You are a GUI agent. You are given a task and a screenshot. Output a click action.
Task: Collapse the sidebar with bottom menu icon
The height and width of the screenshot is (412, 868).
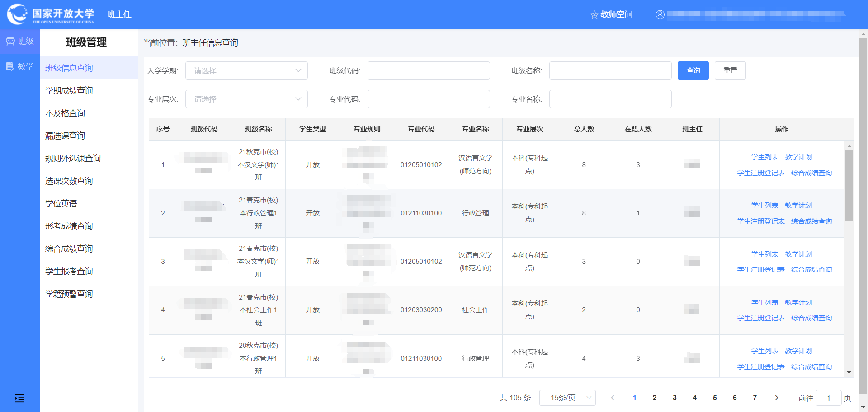(x=20, y=398)
